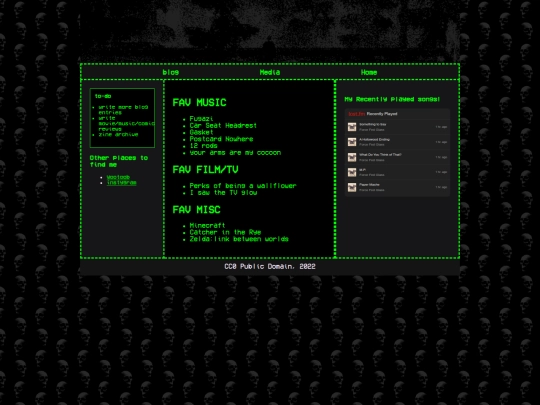Click the CC0 Public Domain, 2022 footer
This screenshot has height=405, width=540.
pyautogui.click(x=270, y=267)
